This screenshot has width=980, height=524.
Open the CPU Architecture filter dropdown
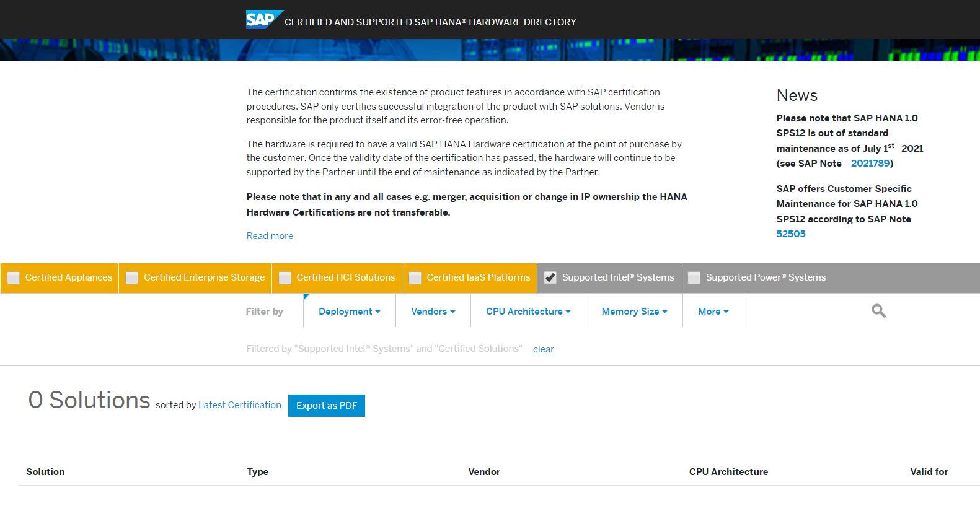[x=528, y=312]
